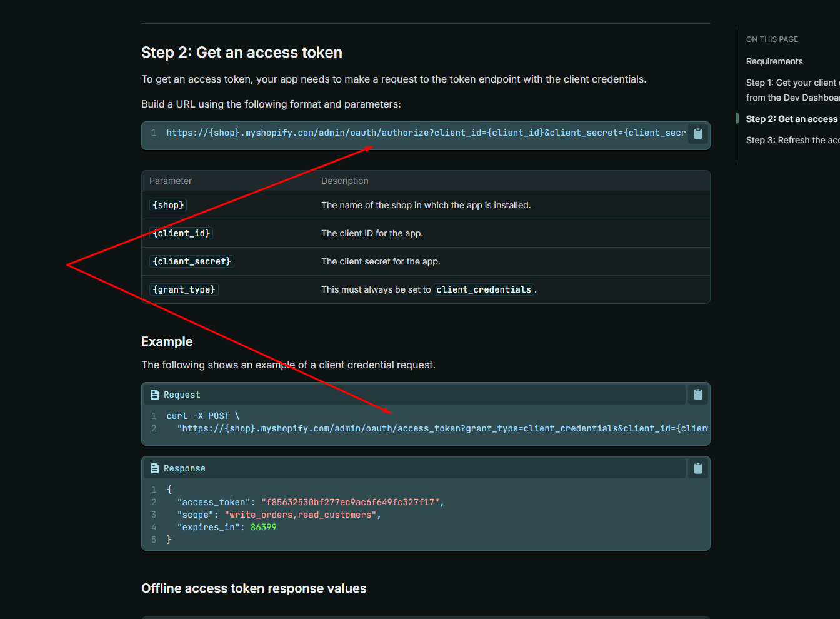Click the Step 2: Get an access token heading
840x619 pixels.
[x=242, y=53]
